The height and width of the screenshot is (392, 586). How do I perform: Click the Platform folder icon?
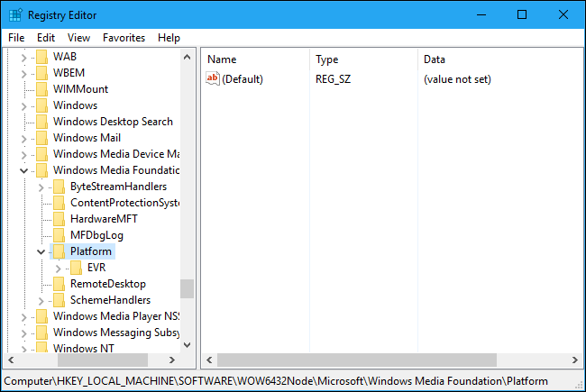tap(59, 251)
